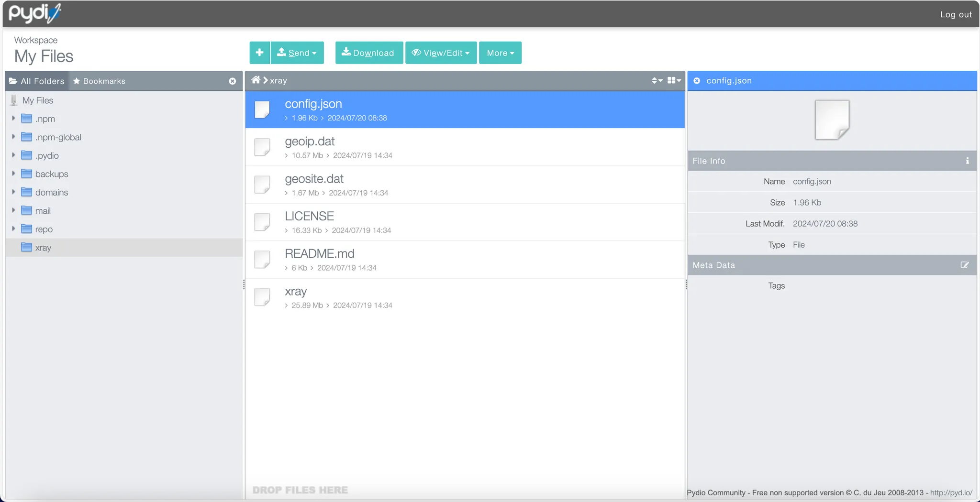Click the home icon in breadcrumb
Screen dimensions: 980x502
256,80
